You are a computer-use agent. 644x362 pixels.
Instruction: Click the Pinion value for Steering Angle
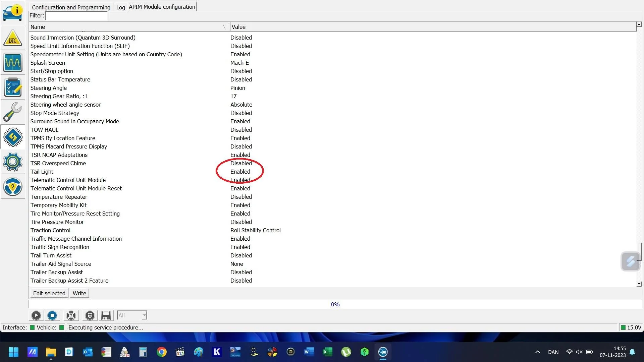click(237, 88)
